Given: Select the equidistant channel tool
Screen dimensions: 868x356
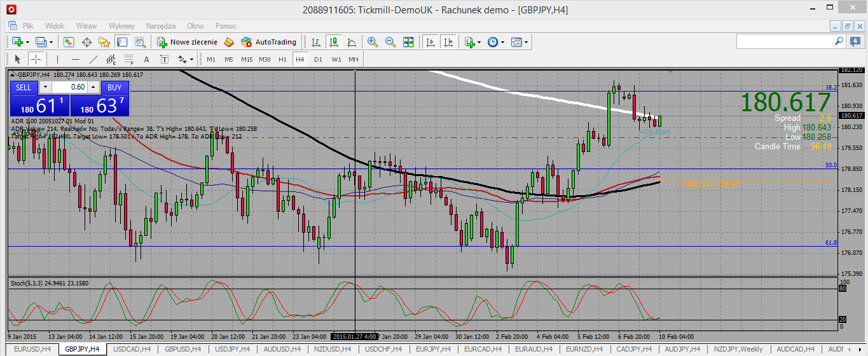Looking at the screenshot, I should click(x=111, y=59).
